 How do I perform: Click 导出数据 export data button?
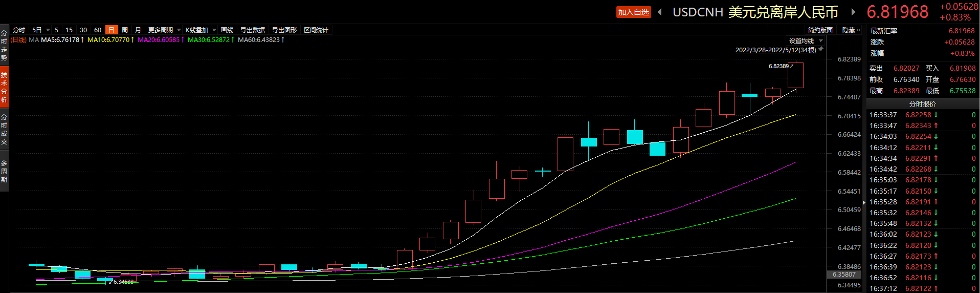coord(253,30)
